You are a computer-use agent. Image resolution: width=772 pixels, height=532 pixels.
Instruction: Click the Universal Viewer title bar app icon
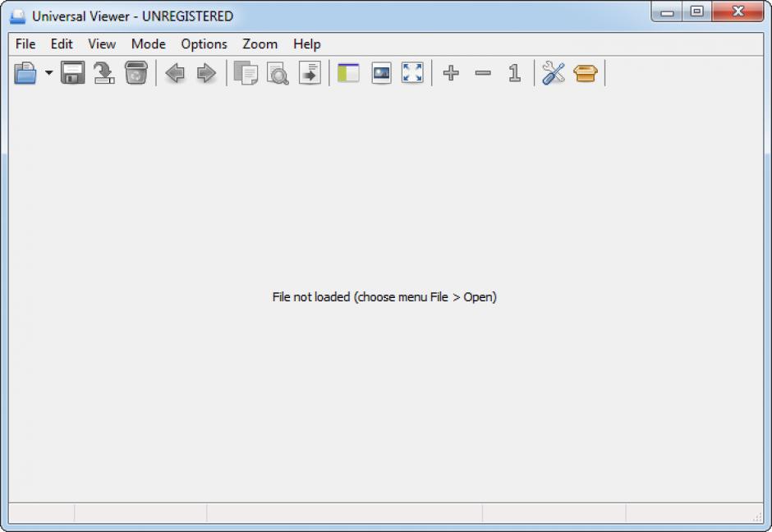18,16
